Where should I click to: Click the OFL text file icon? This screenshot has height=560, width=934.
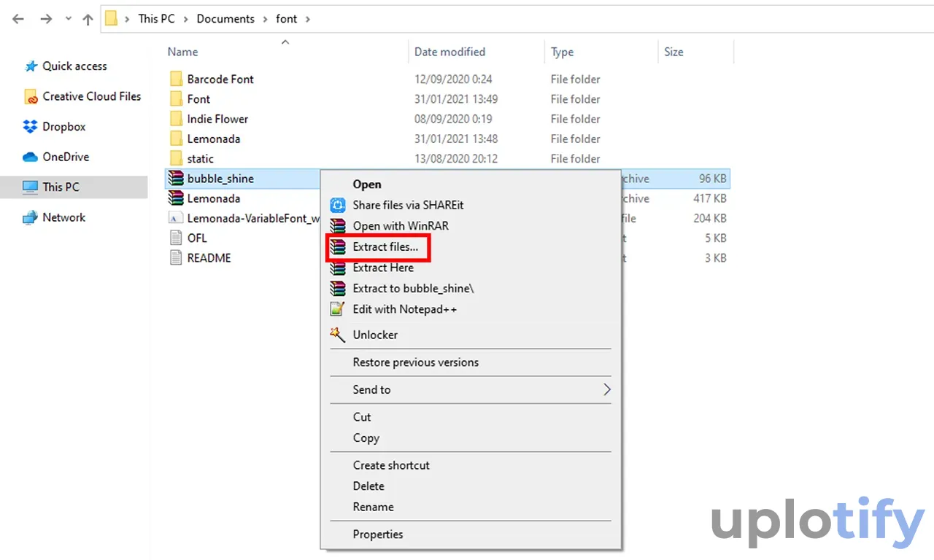point(176,238)
